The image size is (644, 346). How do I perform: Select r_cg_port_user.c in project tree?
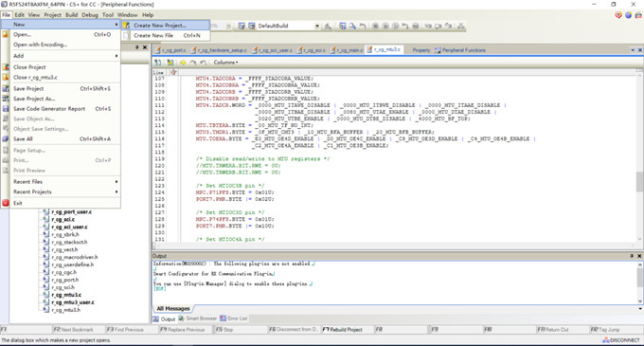click(71, 212)
